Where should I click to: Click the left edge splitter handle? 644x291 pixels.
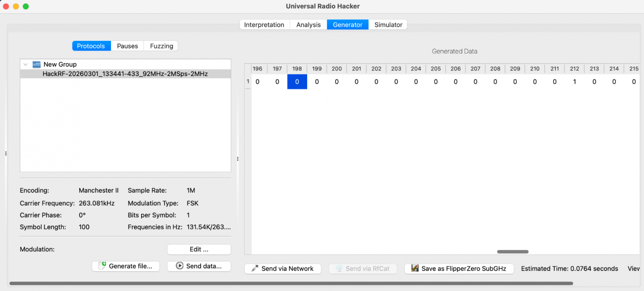click(6, 154)
